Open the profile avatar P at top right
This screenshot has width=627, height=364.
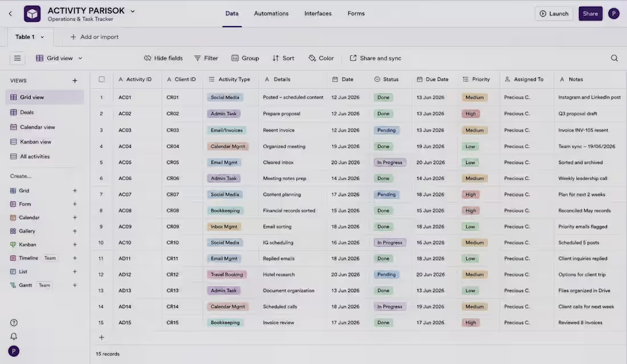coord(614,14)
